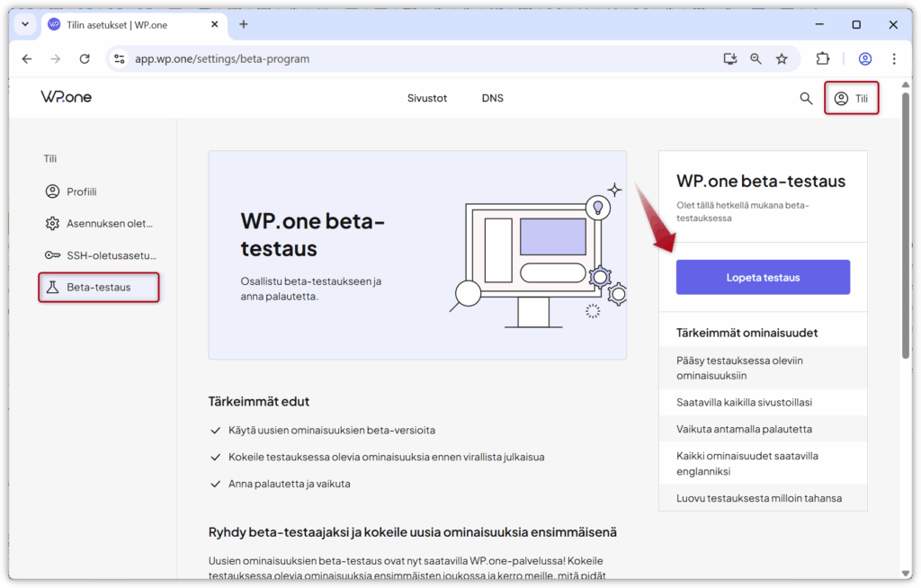Click the browser reload icon
The height and width of the screenshot is (588, 921).
coord(85,59)
